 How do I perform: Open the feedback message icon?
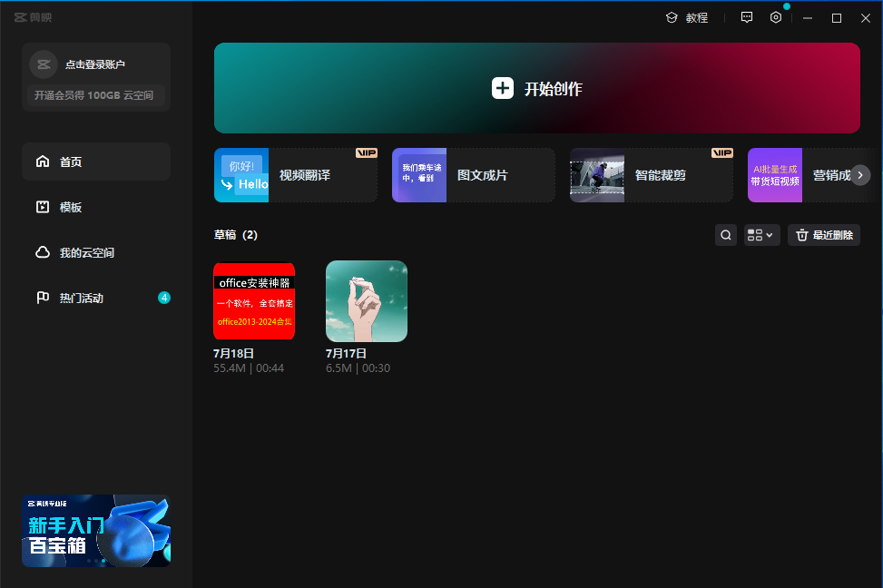click(747, 17)
